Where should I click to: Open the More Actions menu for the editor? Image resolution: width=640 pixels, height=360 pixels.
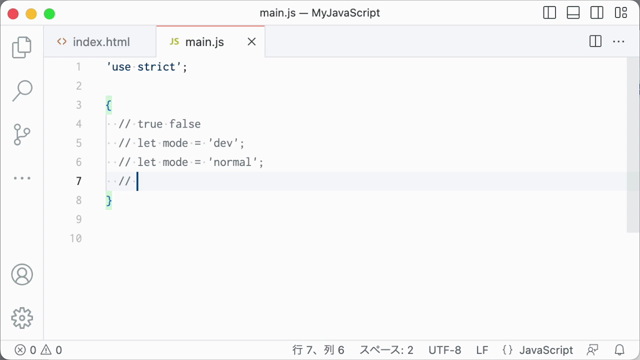(618, 41)
